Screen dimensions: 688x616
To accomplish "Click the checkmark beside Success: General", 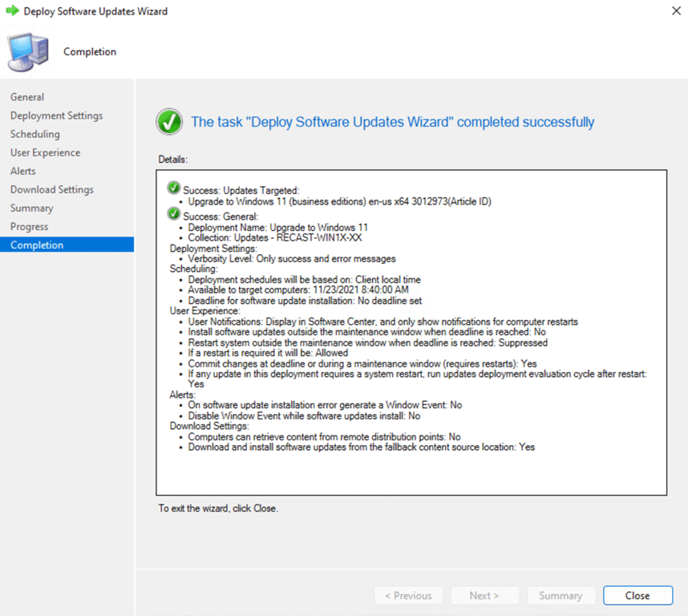I will coord(174,215).
